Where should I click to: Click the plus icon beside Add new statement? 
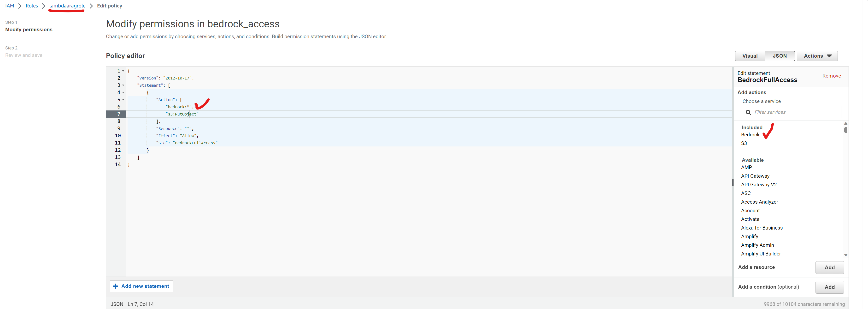pyautogui.click(x=116, y=286)
